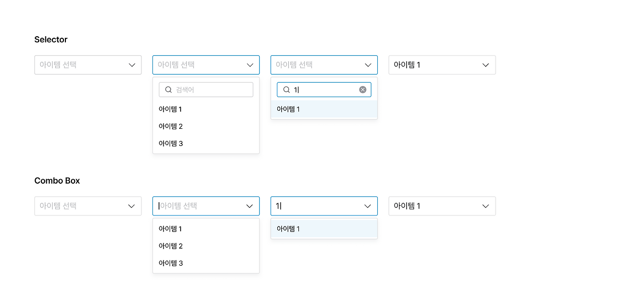Screen dimensions: 644x308
Task: Select 아이템 2 in the Combo Box dropdown list
Action: (x=171, y=246)
